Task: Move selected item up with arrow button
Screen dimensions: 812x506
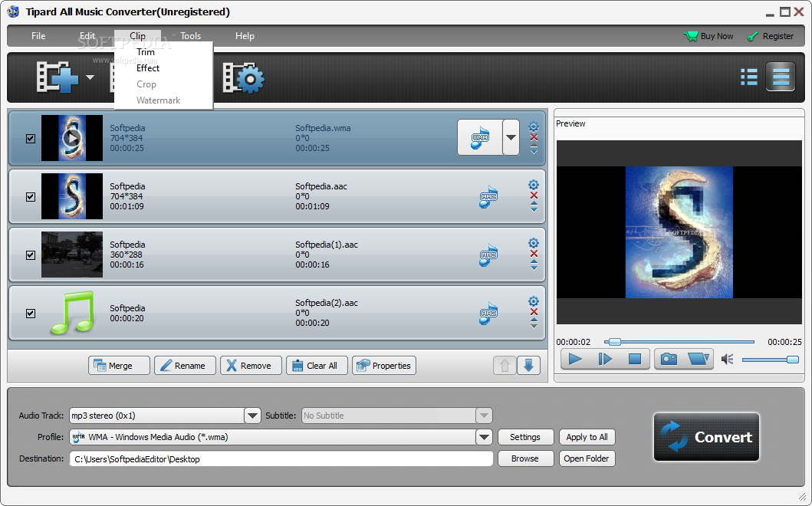Action: tap(505, 366)
